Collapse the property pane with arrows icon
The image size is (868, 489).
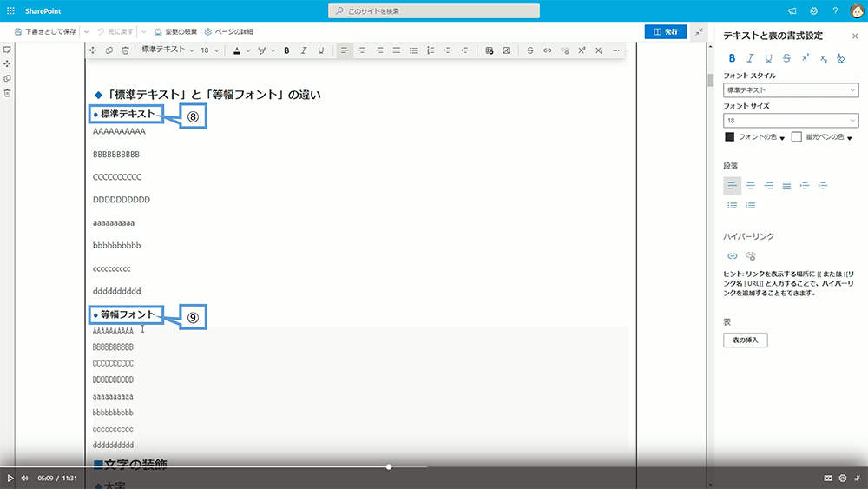(x=699, y=31)
